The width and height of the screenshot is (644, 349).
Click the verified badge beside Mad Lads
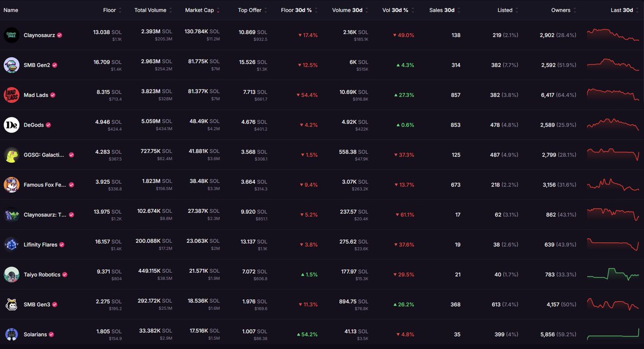53,95
